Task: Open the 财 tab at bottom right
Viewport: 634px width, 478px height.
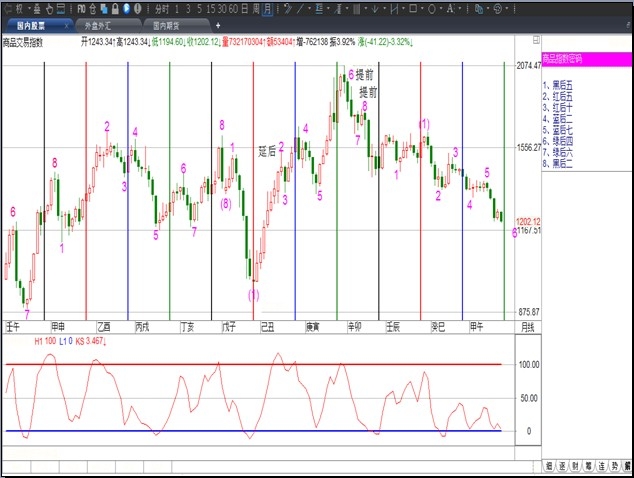Action: pyautogui.click(x=575, y=466)
